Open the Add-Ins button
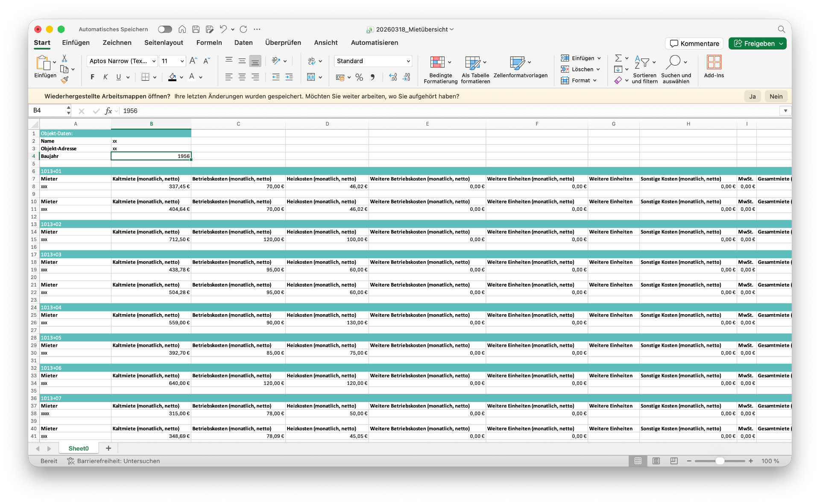The image size is (820, 504). 714,66
